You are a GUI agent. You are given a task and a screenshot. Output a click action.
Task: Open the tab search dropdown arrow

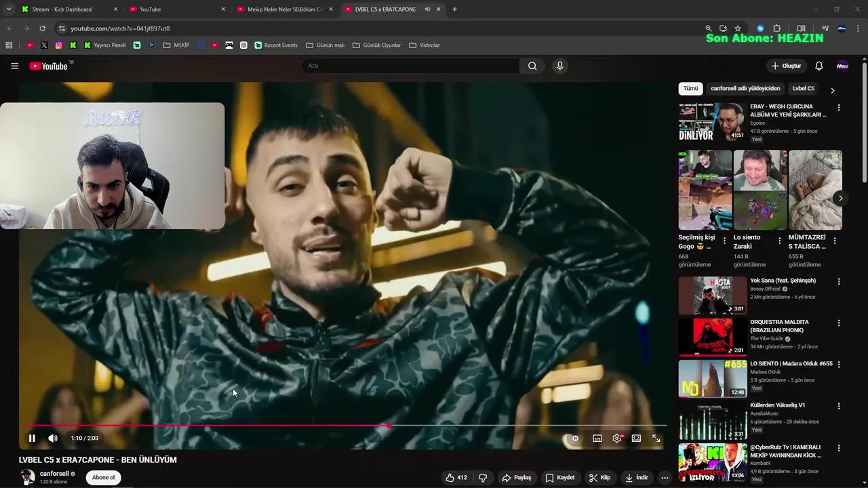pos(9,9)
